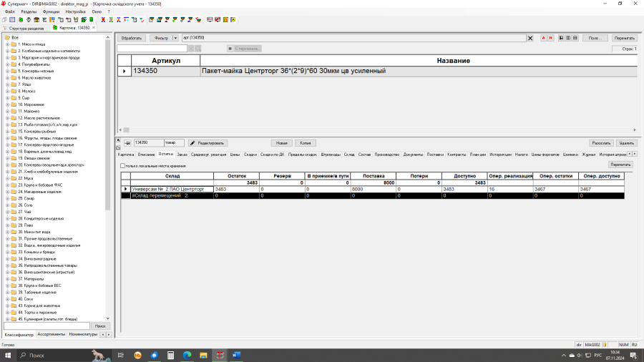The width and height of the screenshot is (644, 362).
Task: Click the search field in the classifier panel
Action: coord(47,326)
